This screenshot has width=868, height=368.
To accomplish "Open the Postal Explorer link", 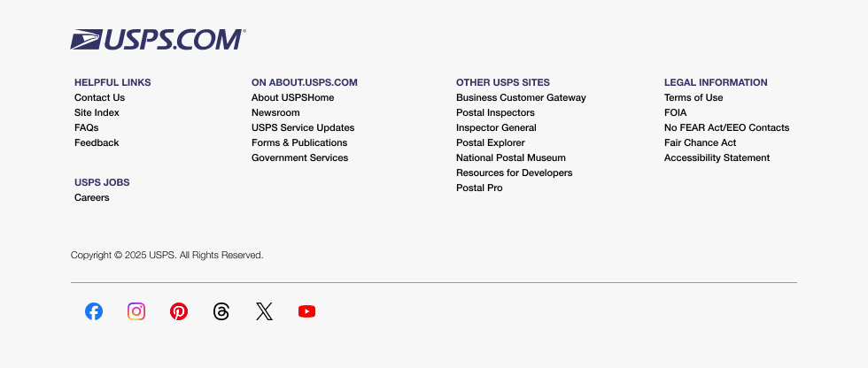I will coord(491,142).
